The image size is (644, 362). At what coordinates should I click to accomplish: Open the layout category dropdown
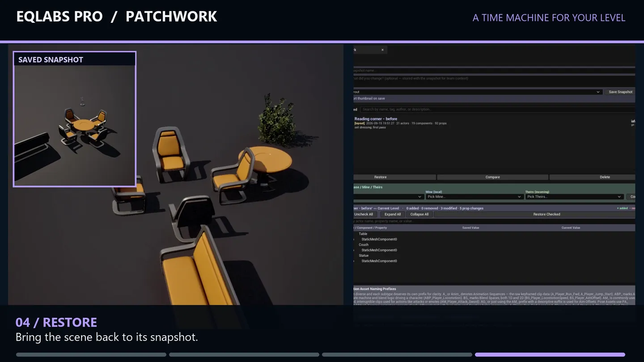[478, 92]
